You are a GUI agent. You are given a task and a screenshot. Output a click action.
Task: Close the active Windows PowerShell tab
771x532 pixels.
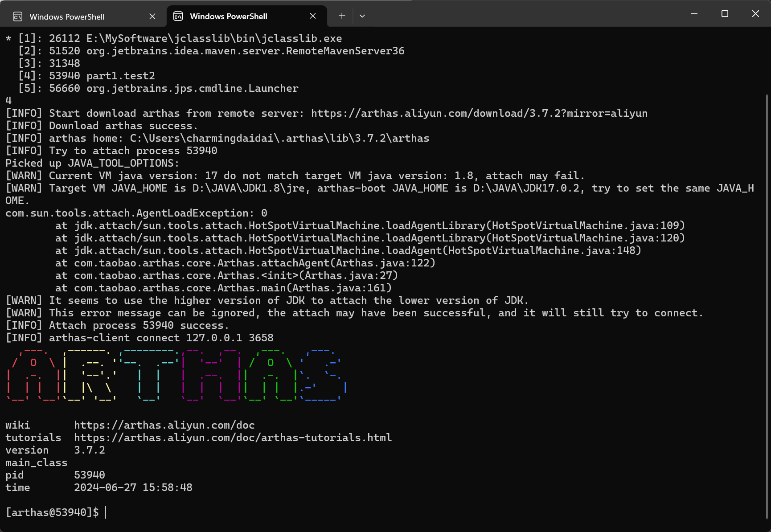(313, 16)
